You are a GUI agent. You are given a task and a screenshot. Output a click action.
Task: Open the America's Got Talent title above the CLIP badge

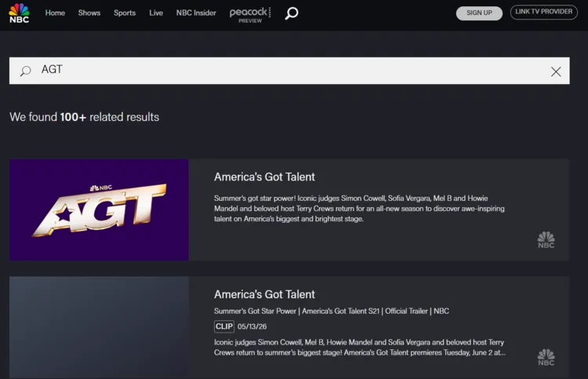tap(264, 294)
